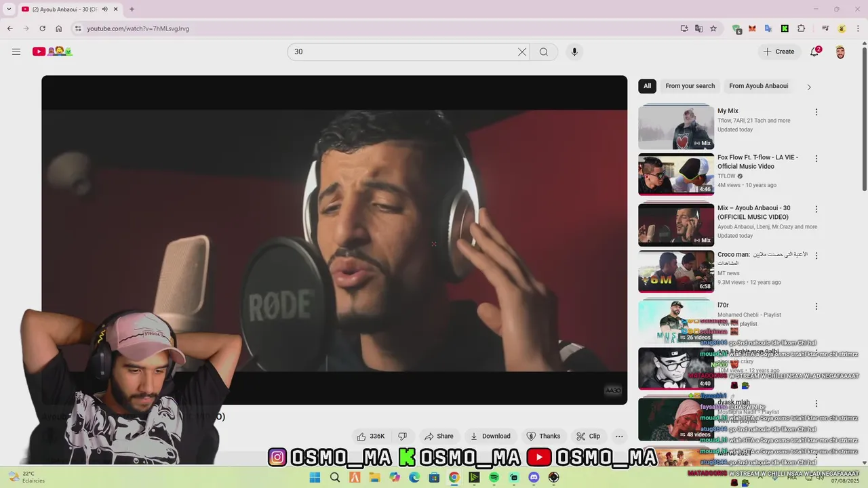The image size is (868, 488).
Task: Open Discord from the taskbar
Action: point(534,477)
